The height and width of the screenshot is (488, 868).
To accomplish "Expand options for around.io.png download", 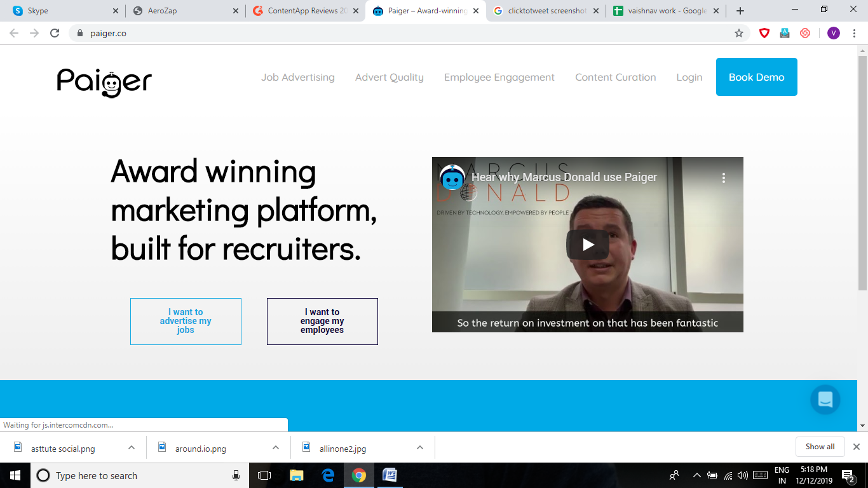I will (x=276, y=447).
